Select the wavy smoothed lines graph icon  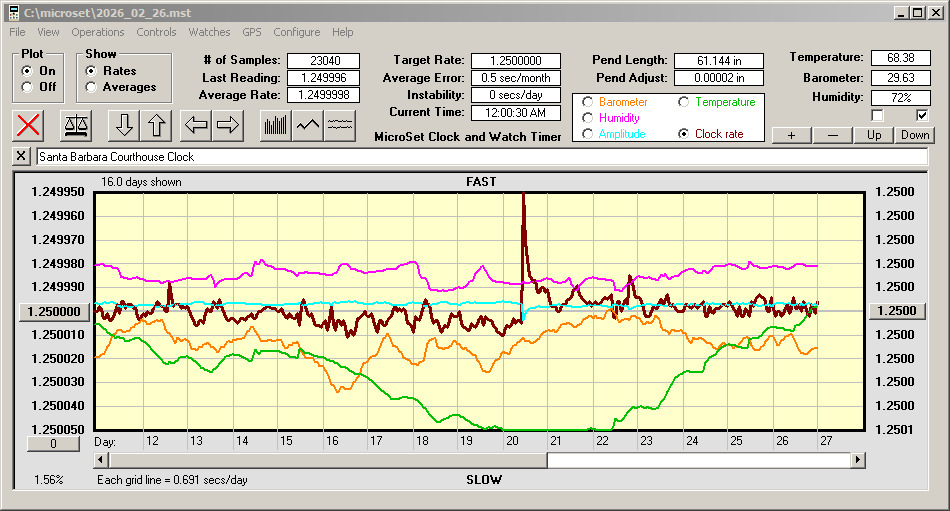341,125
